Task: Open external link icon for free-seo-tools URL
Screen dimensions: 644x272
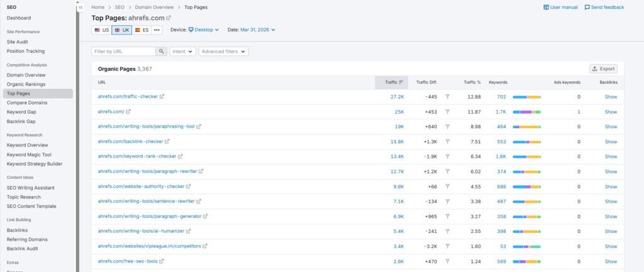Action: pyautogui.click(x=162, y=261)
